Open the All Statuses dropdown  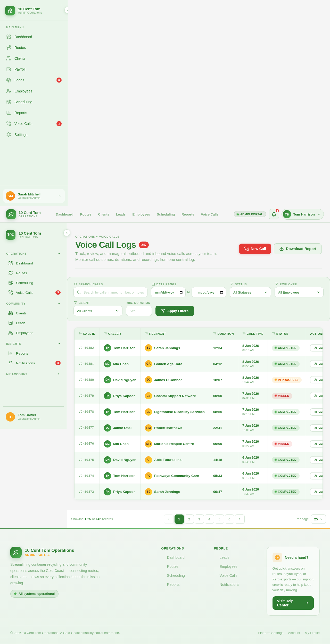pyautogui.click(x=250, y=292)
